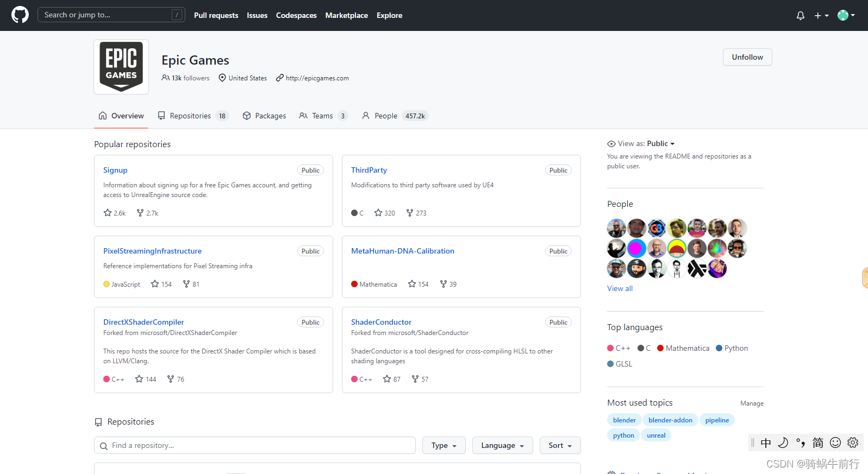Open the notifications bell

(x=800, y=16)
